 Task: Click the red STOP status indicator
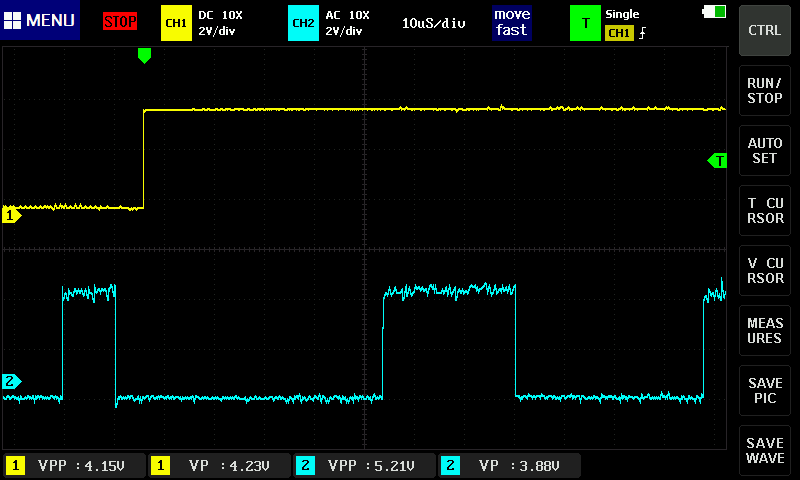120,21
